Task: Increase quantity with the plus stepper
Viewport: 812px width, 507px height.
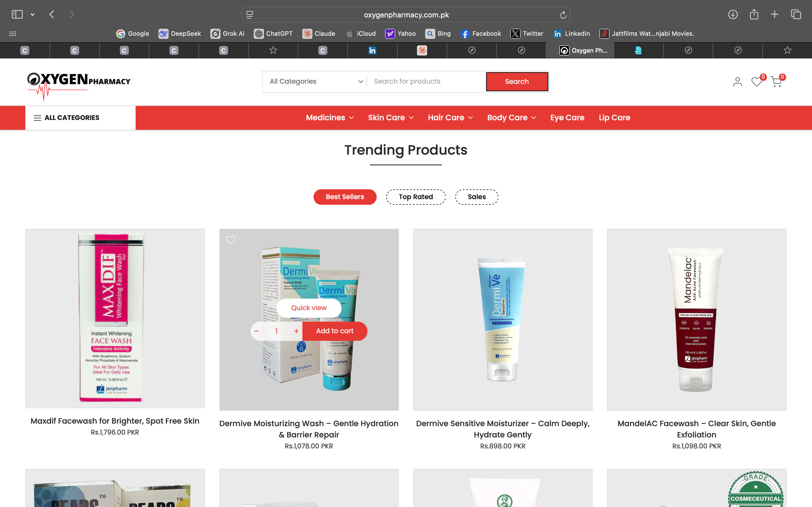Action: pyautogui.click(x=295, y=331)
